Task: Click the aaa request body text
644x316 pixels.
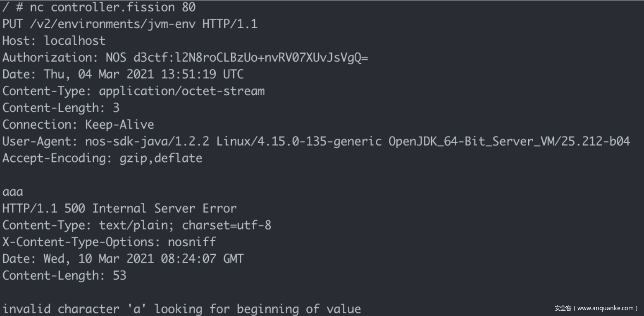Action: coord(13,192)
